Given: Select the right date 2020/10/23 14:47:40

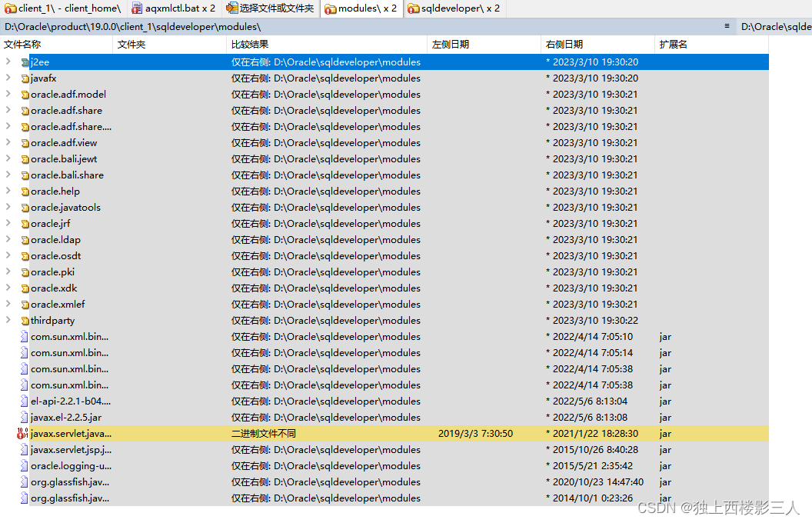Looking at the screenshot, I should tap(594, 482).
